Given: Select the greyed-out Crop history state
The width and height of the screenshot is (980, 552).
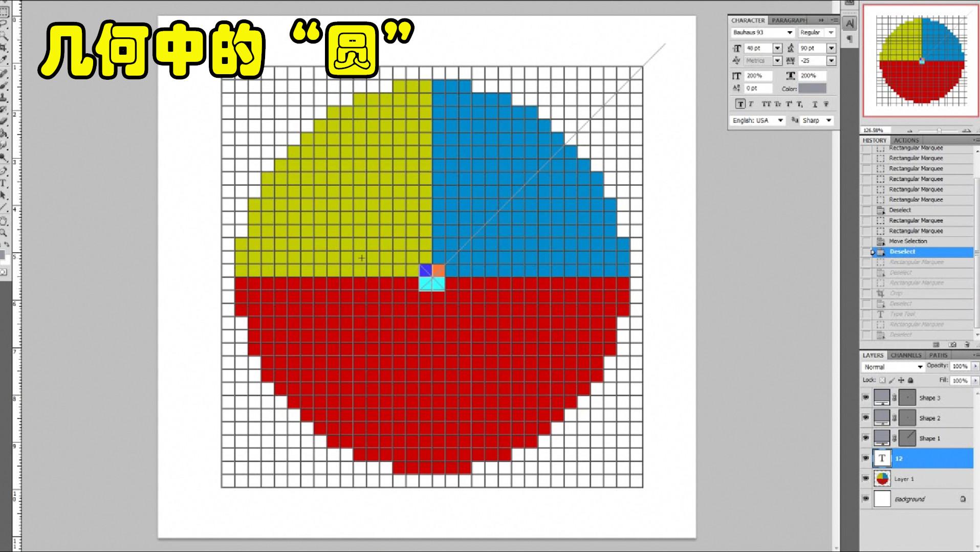Looking at the screenshot, I should (918, 293).
